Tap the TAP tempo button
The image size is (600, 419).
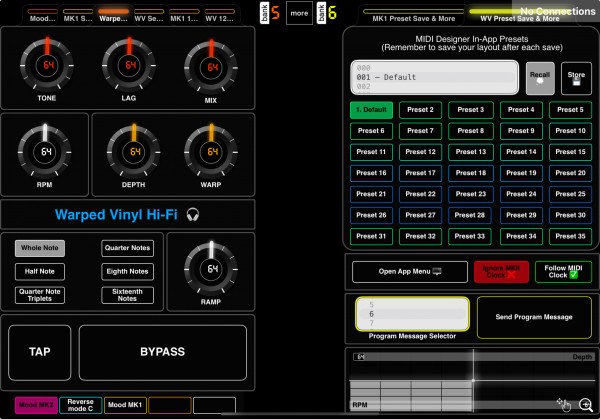pos(40,352)
